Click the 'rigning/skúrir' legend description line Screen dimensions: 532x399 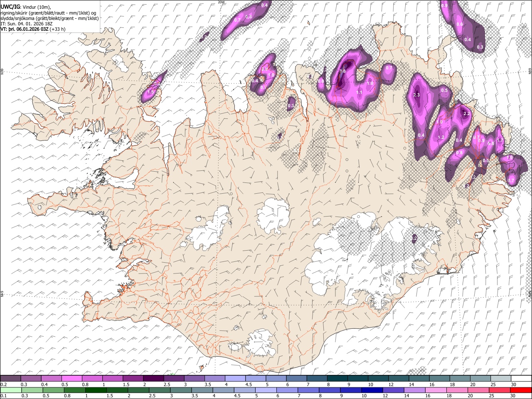coord(48,12)
